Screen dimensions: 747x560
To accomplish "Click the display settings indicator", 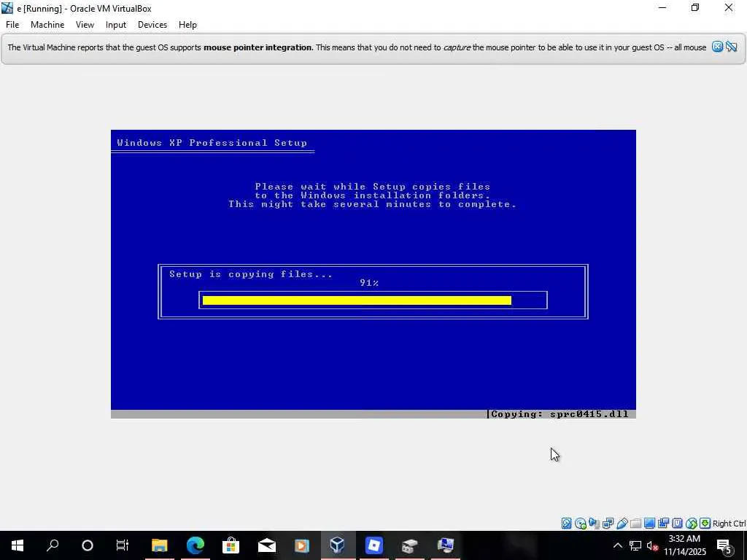I will coord(649,524).
